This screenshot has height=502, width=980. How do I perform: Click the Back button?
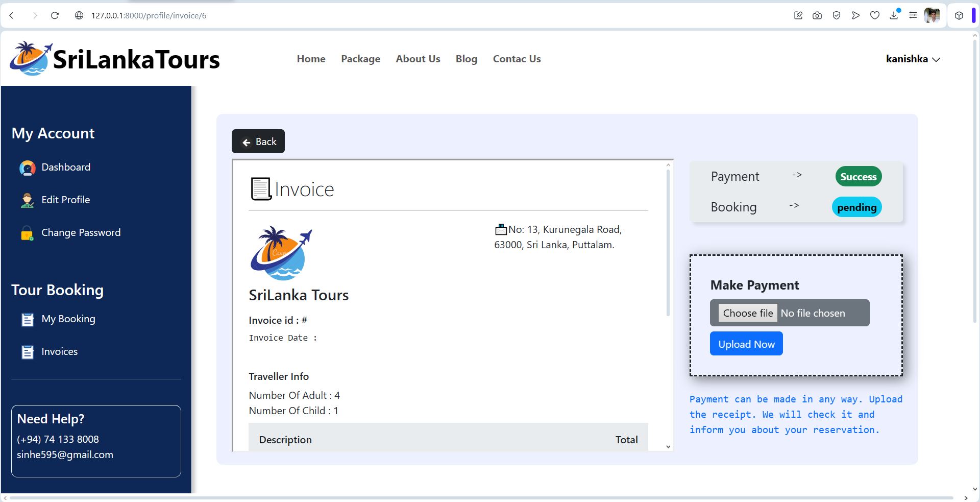[x=258, y=141]
